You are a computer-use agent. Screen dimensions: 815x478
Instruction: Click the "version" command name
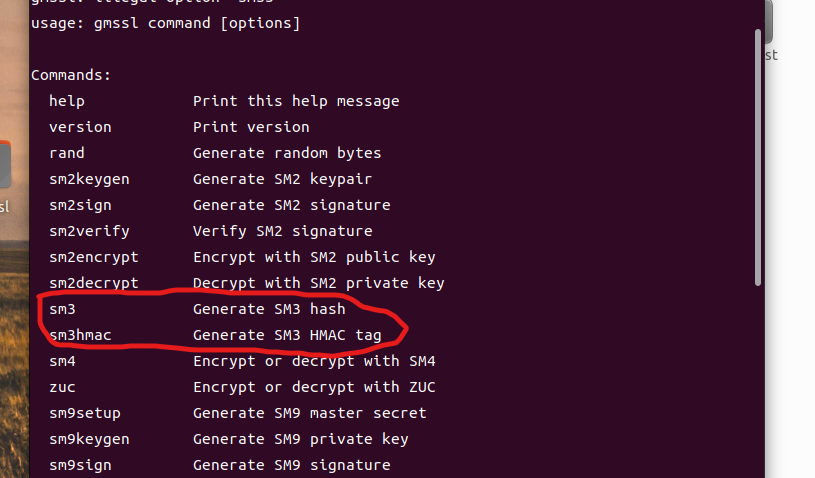tap(80, 127)
